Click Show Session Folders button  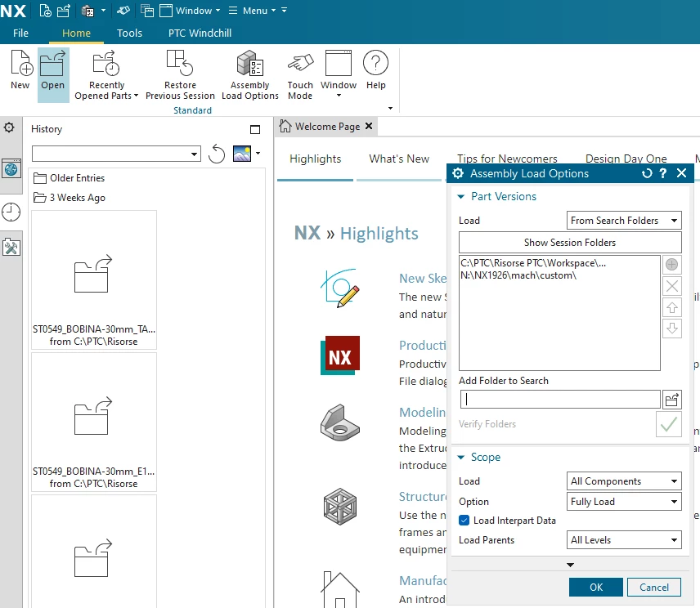[570, 242]
